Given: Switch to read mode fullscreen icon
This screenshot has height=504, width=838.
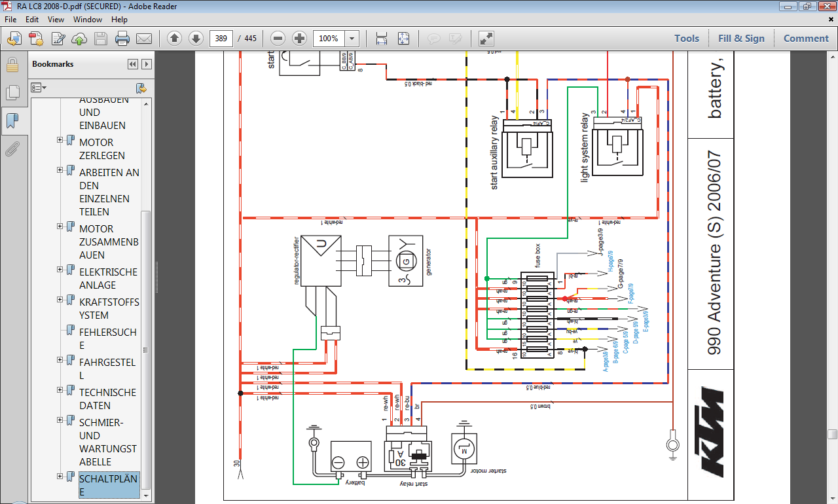Looking at the screenshot, I should (x=486, y=39).
